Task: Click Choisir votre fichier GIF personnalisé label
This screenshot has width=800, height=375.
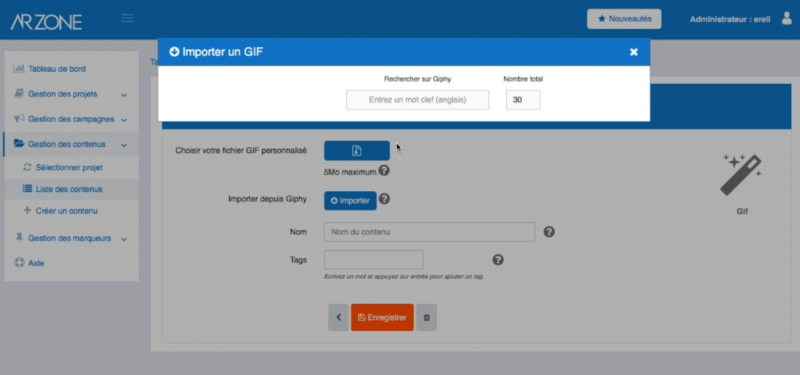Action: (x=241, y=151)
